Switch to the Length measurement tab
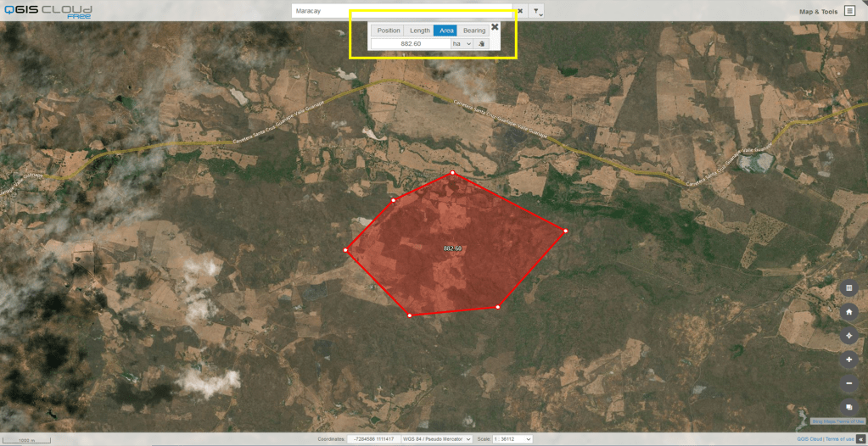The width and height of the screenshot is (868, 446). 420,31
